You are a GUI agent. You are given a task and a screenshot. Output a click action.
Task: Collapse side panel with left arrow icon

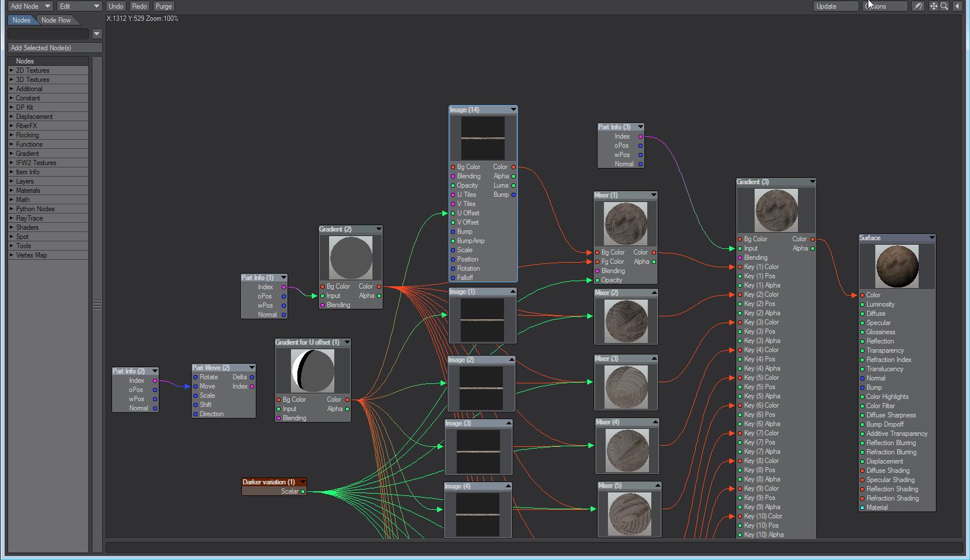(x=957, y=6)
